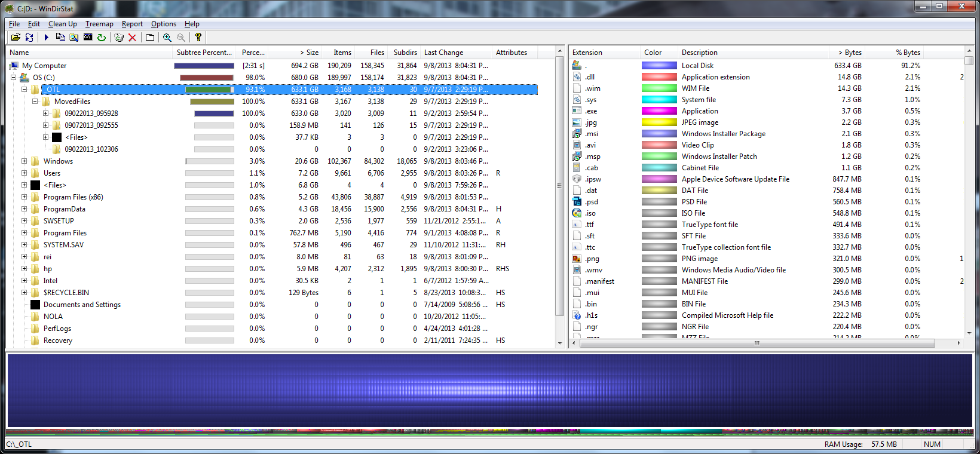The width and height of the screenshot is (980, 454).
Task: Select the Recovery folder row
Action: (272, 340)
